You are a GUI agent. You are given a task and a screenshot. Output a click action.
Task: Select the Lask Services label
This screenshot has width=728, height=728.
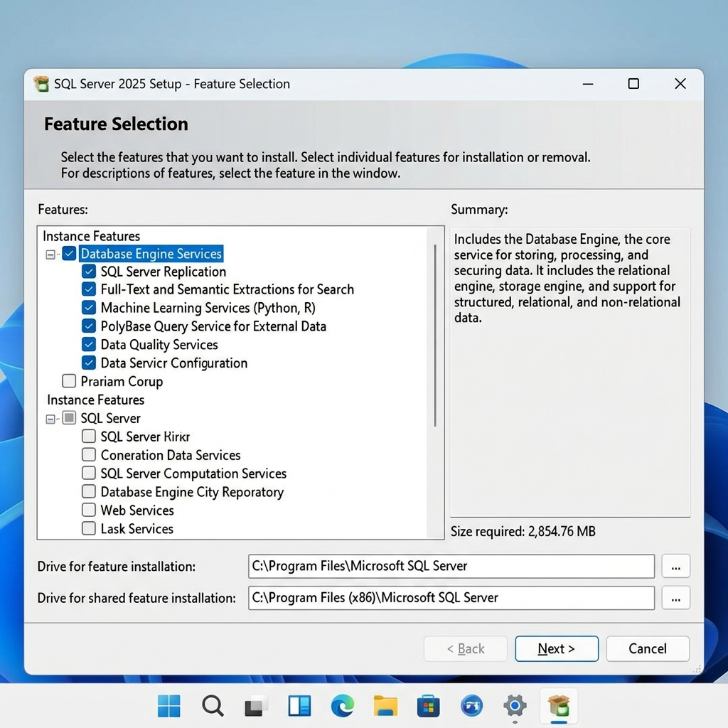pos(137,529)
